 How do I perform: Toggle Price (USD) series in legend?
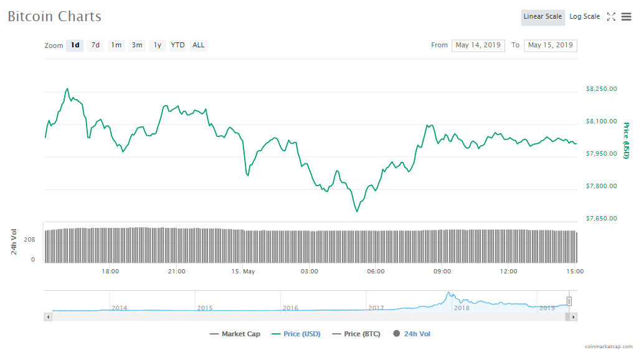(x=296, y=334)
